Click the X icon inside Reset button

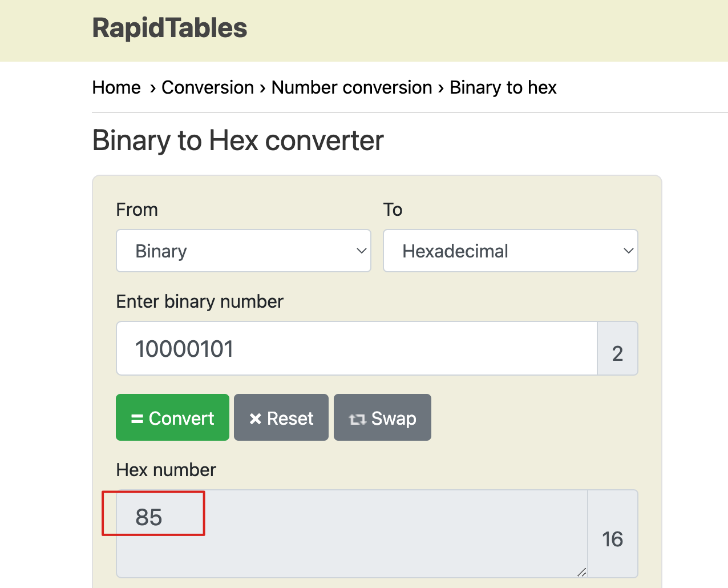coord(256,417)
